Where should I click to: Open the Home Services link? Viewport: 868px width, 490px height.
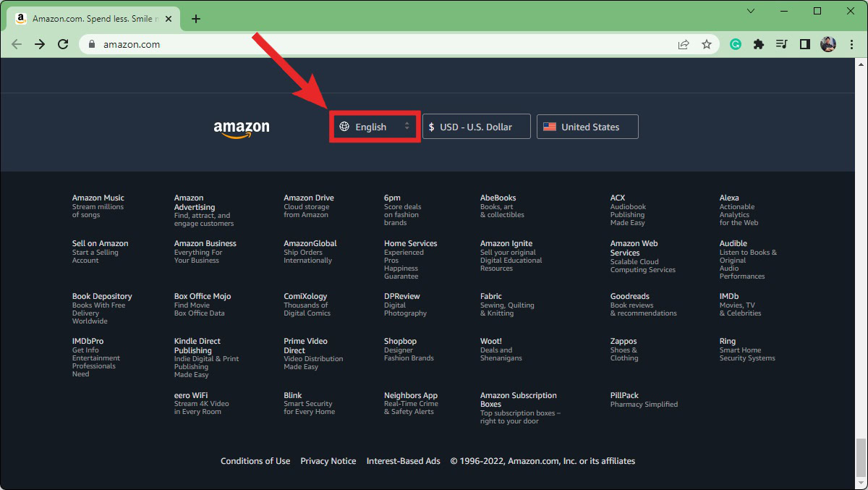point(411,243)
